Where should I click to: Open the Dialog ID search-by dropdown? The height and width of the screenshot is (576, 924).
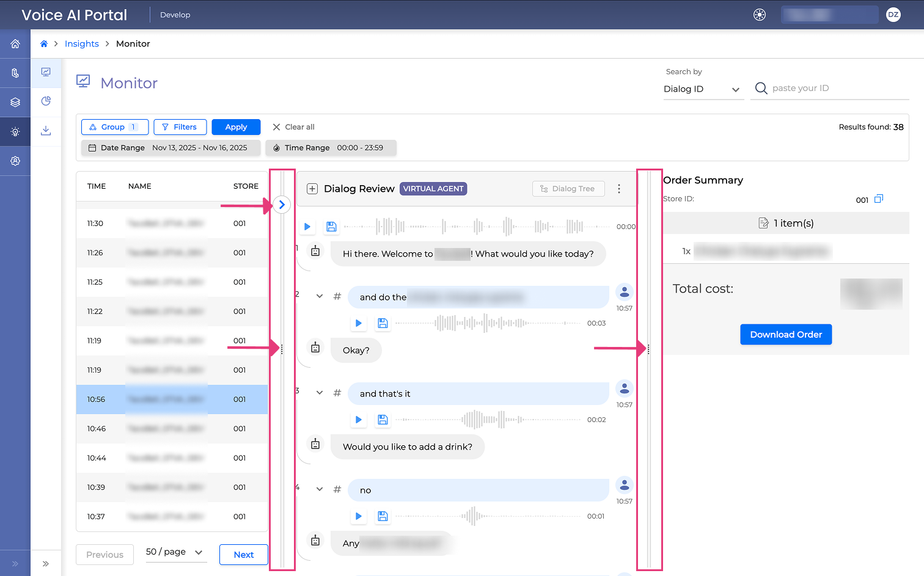click(x=702, y=89)
